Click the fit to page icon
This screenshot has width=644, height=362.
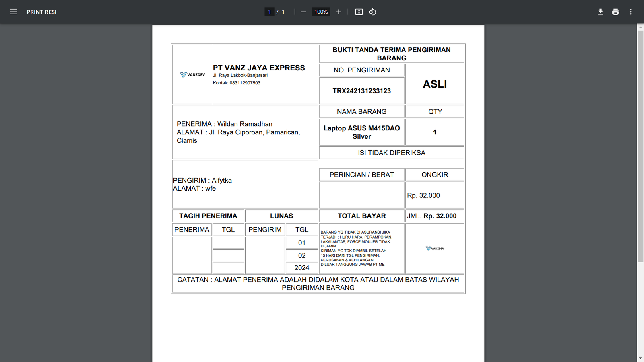[359, 12]
